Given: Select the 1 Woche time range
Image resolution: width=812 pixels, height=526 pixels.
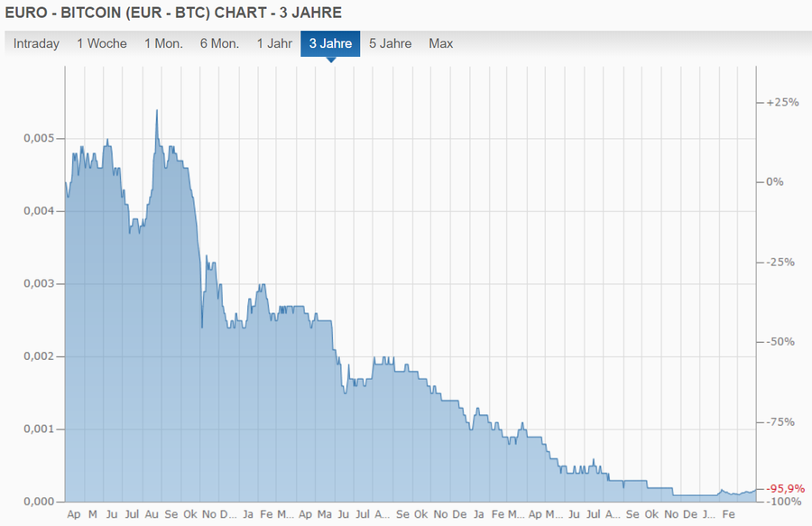Looking at the screenshot, I should click(x=102, y=43).
